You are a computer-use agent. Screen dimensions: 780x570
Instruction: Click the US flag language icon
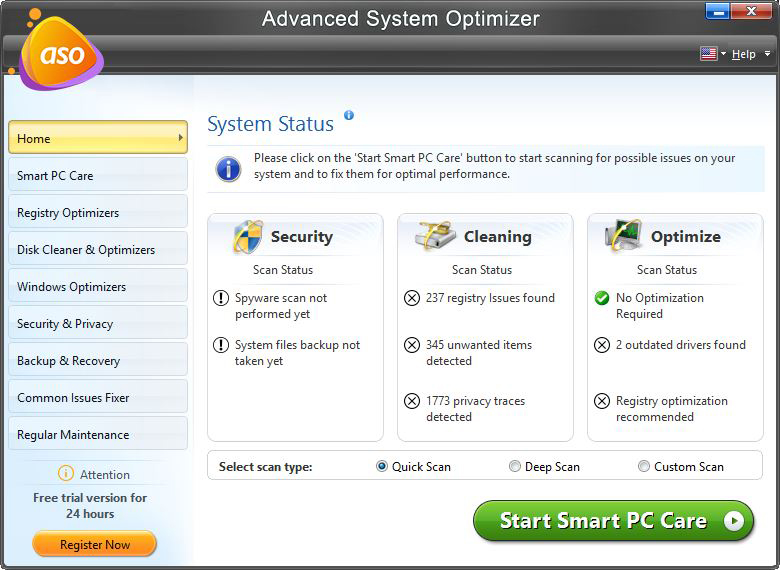pos(708,53)
